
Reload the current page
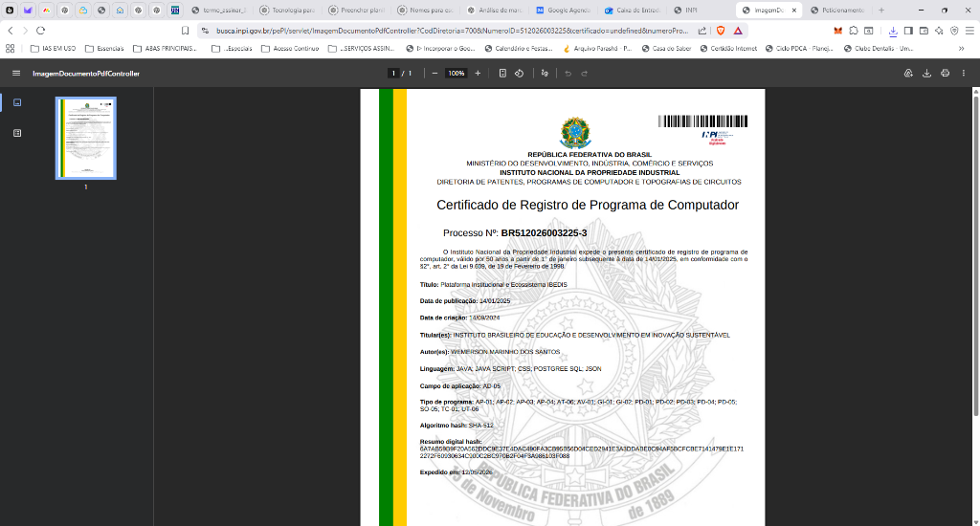point(40,30)
